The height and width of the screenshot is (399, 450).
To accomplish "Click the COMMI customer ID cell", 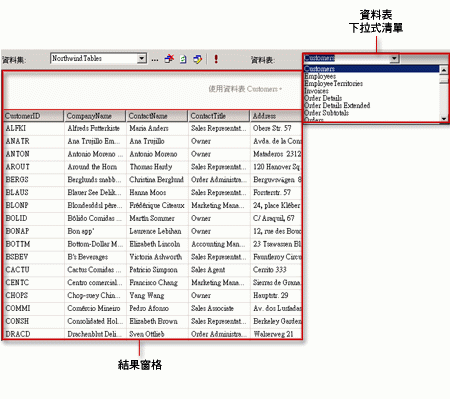I will [x=34, y=308].
